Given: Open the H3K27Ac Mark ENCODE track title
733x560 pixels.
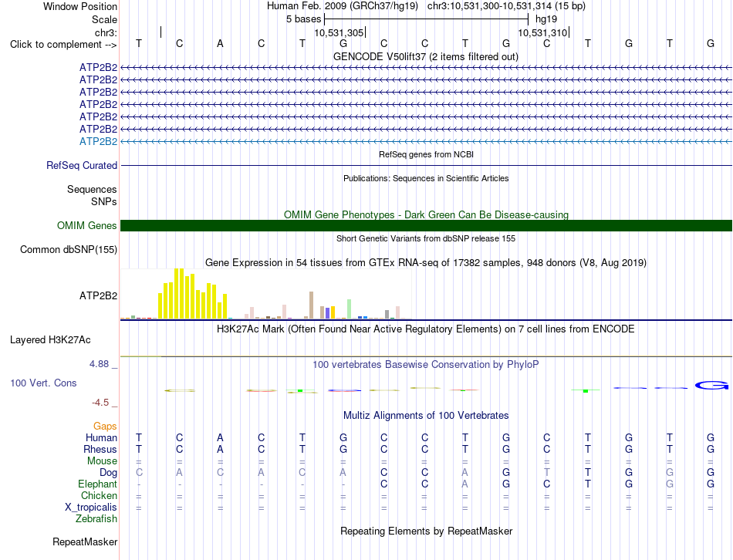Looking at the screenshot, I should (x=425, y=329).
